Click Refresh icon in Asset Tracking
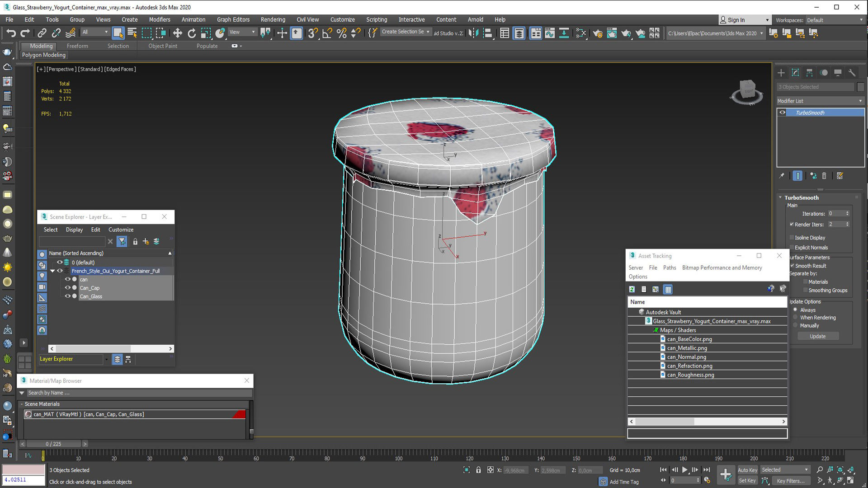868x488 pixels. click(632, 289)
